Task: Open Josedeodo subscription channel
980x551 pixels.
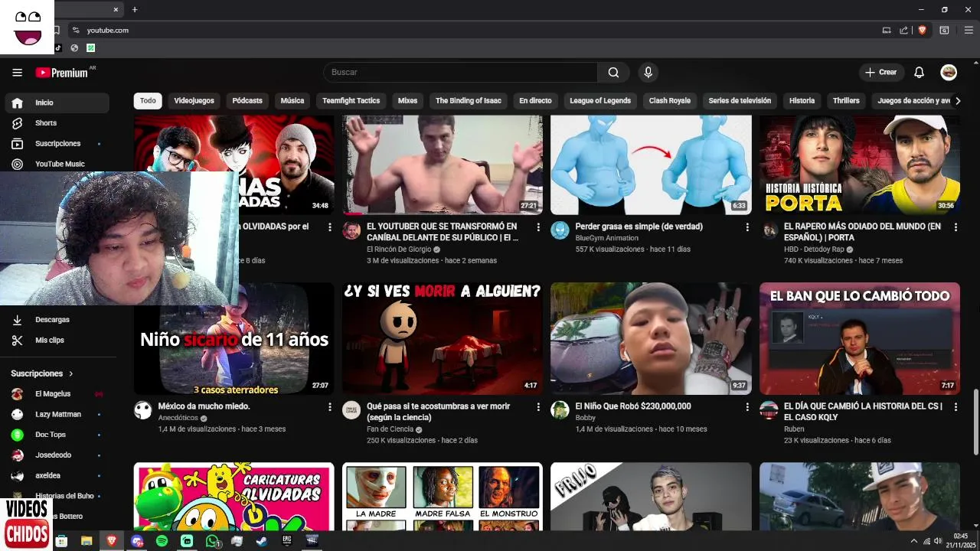Action: [x=57, y=455]
